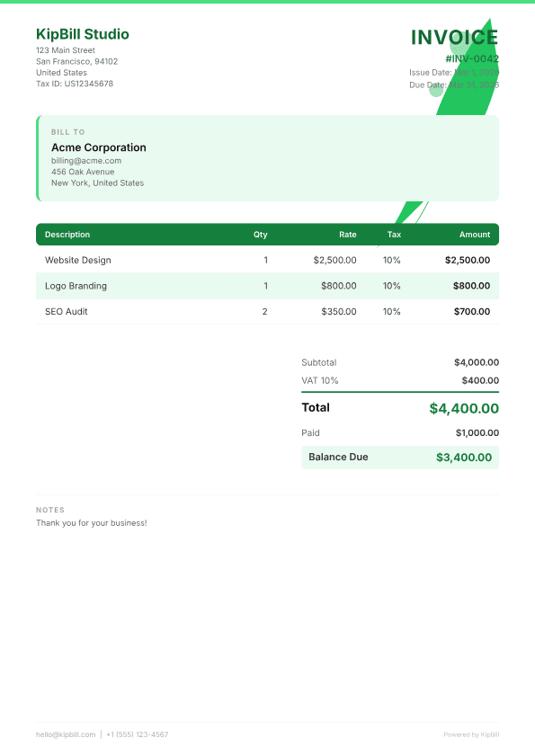Click 456 Oak Avenue address
Viewport: 535px width, 756px height.
point(83,172)
